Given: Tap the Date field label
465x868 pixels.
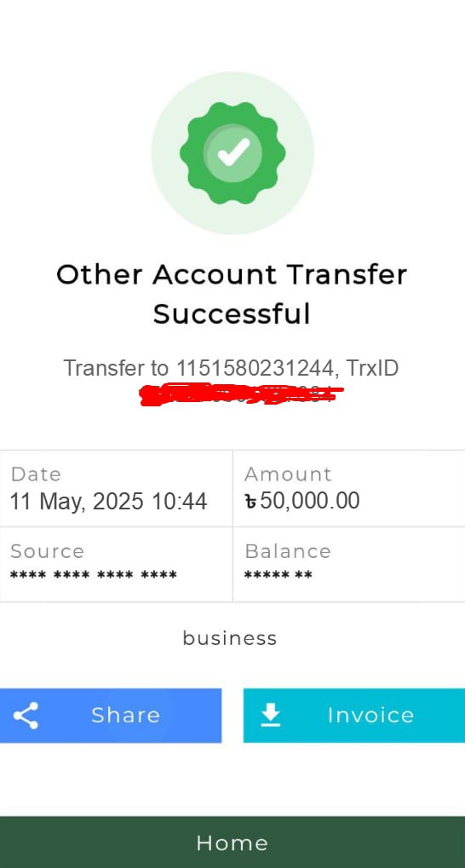Looking at the screenshot, I should [x=36, y=474].
